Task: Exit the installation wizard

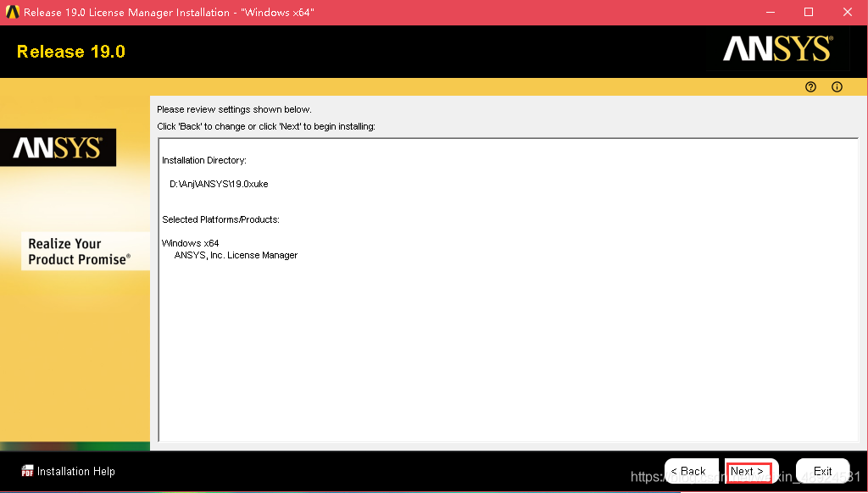Action: point(822,471)
